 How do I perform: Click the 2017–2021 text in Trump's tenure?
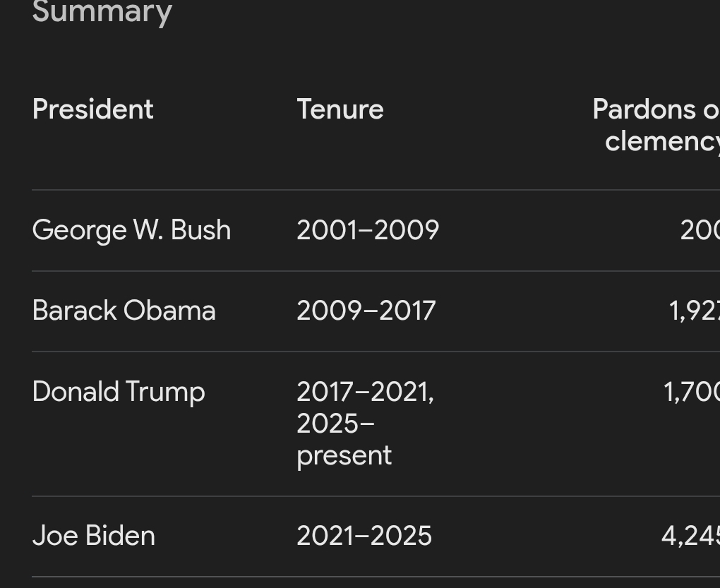(364, 392)
